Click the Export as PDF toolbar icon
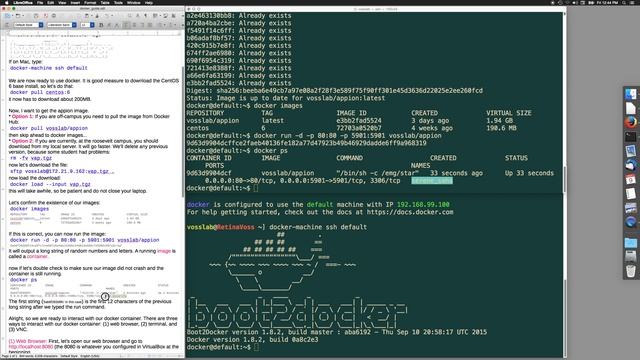Viewport: 640px width, 360px height. [45, 16]
